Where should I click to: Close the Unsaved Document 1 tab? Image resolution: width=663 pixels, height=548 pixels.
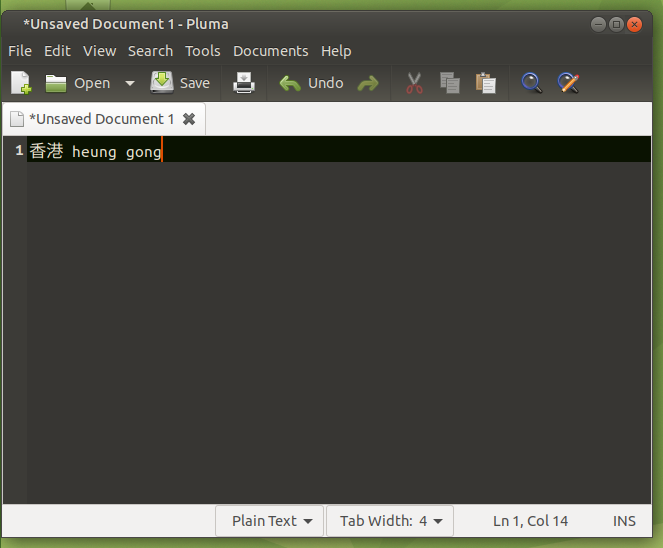pyautogui.click(x=189, y=119)
